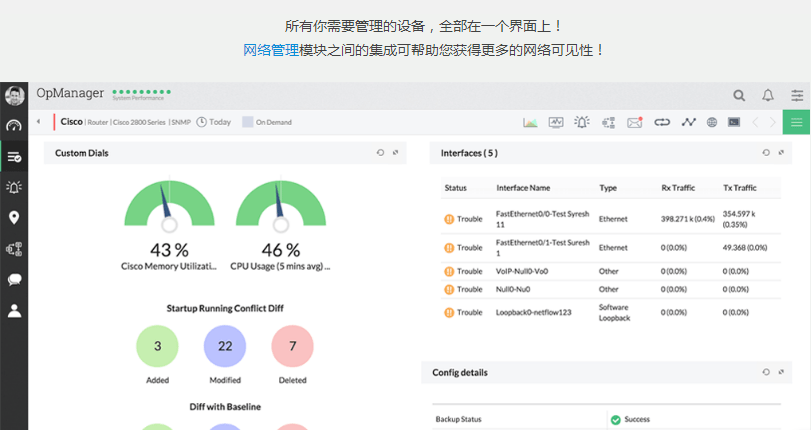811x430 pixels.
Task: Toggle the On Demand checkbox
Action: click(x=248, y=122)
